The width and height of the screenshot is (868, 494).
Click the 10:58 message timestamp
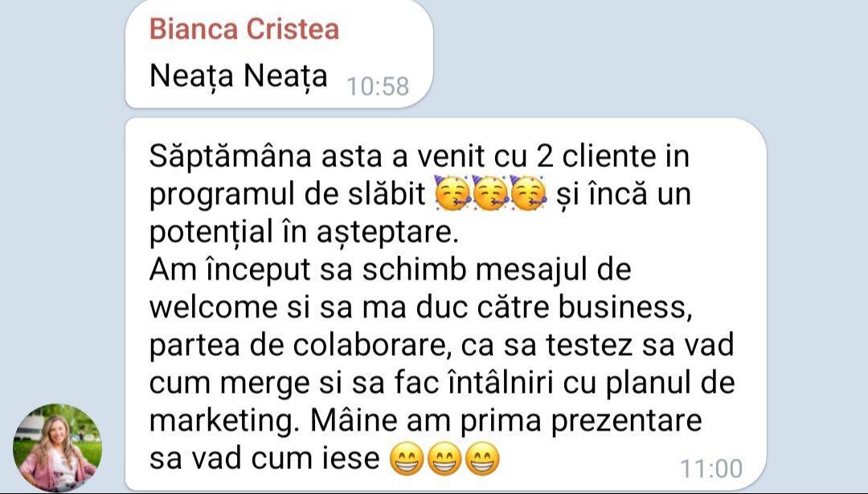378,86
